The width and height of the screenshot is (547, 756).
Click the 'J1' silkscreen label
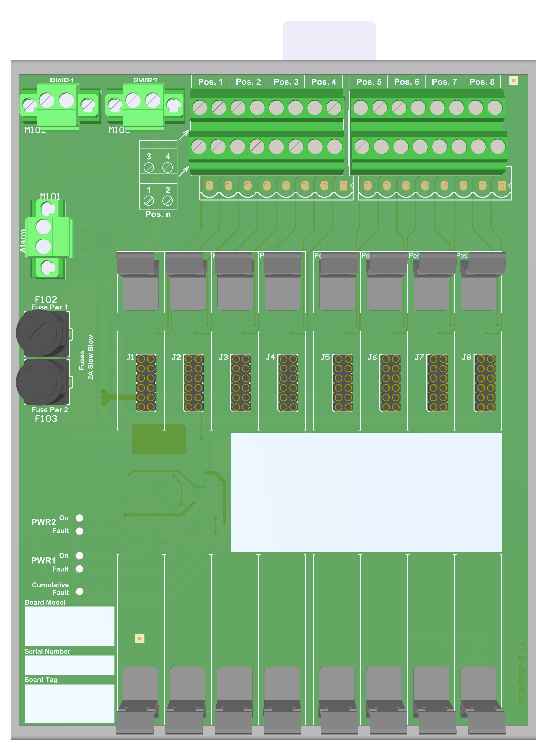pyautogui.click(x=130, y=357)
